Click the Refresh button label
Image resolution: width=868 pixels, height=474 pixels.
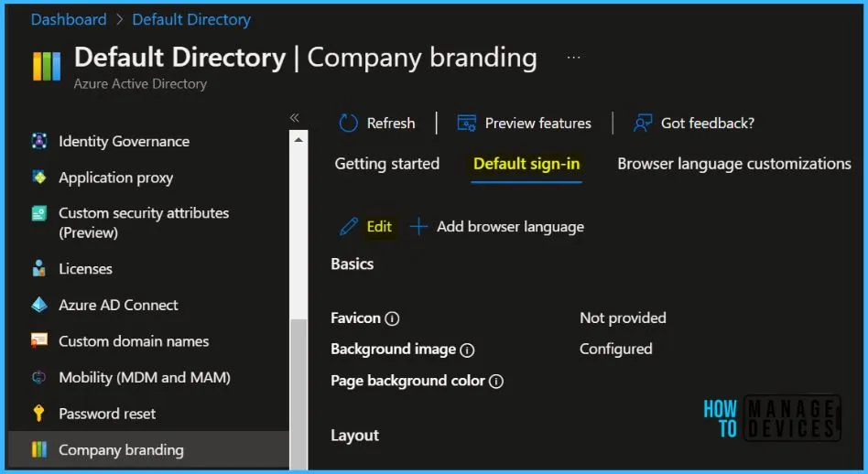pyautogui.click(x=391, y=123)
